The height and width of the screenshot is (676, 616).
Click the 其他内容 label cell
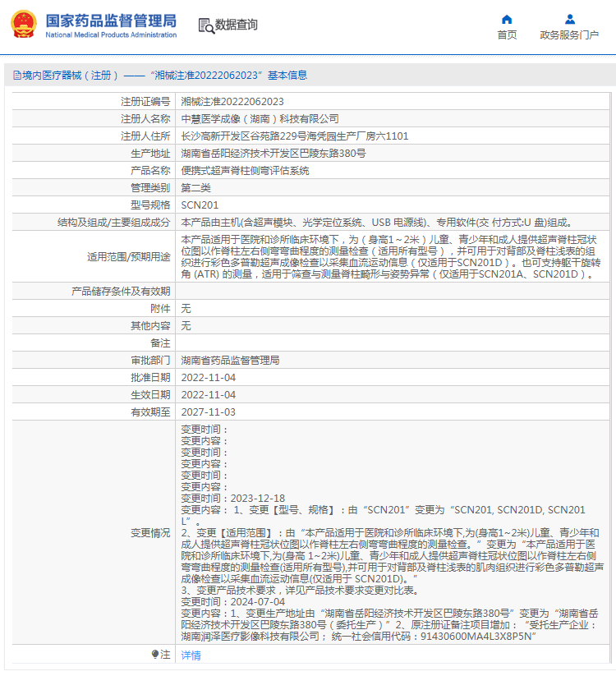tap(93, 326)
